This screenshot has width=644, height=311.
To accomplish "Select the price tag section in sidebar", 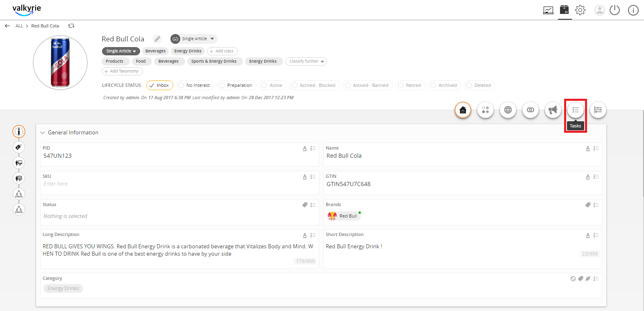I will tap(19, 147).
